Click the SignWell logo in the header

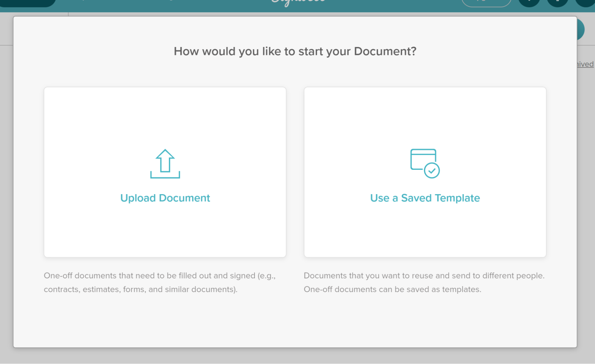[298, 1]
